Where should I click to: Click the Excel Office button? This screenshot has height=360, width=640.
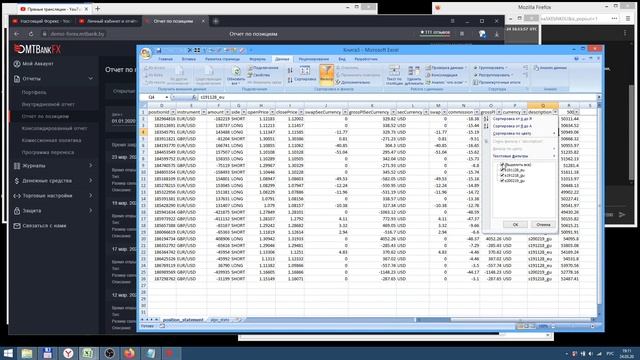[146, 53]
